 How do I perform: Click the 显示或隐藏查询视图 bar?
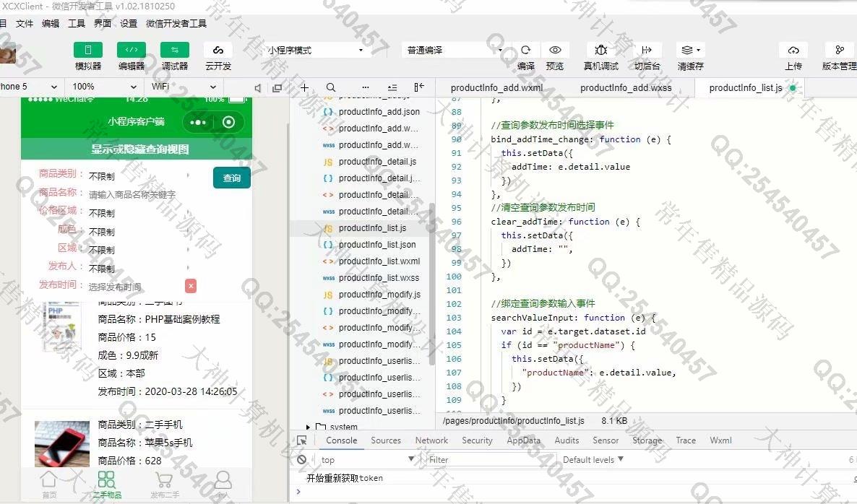coord(137,149)
